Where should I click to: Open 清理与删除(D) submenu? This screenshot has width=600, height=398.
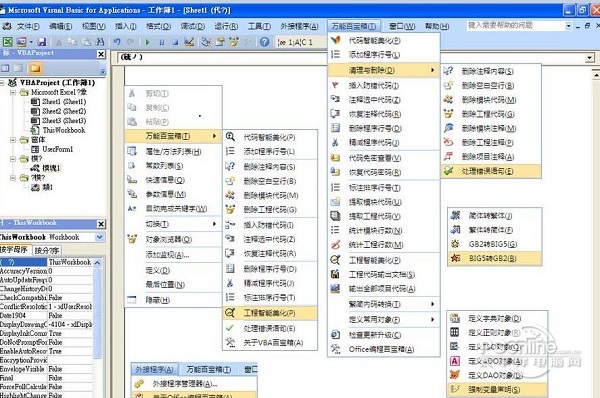coord(384,70)
